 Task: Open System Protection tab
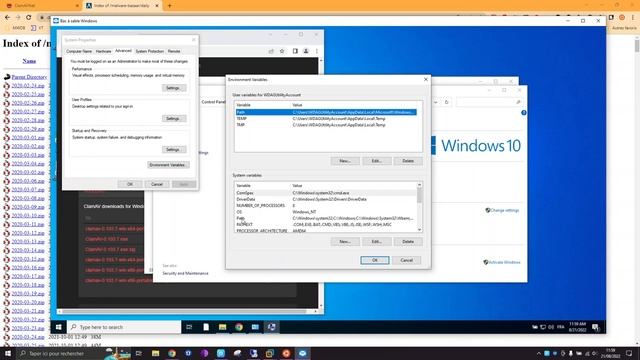coord(149,51)
